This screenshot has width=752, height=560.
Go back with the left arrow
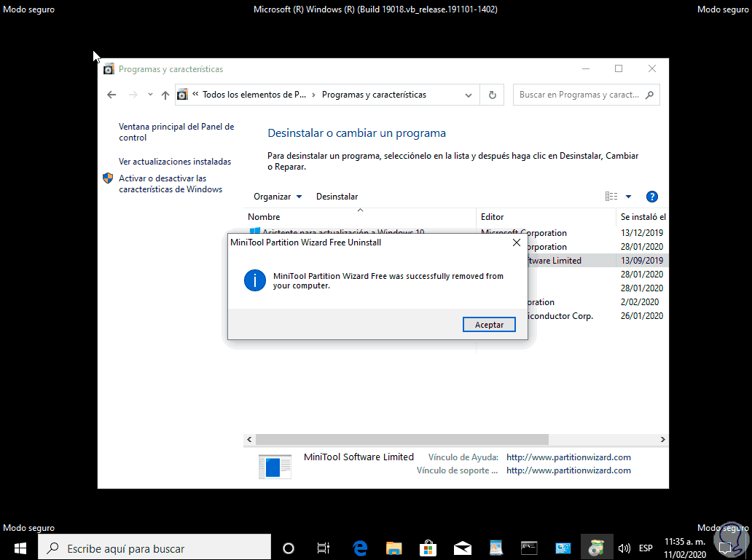pyautogui.click(x=111, y=95)
